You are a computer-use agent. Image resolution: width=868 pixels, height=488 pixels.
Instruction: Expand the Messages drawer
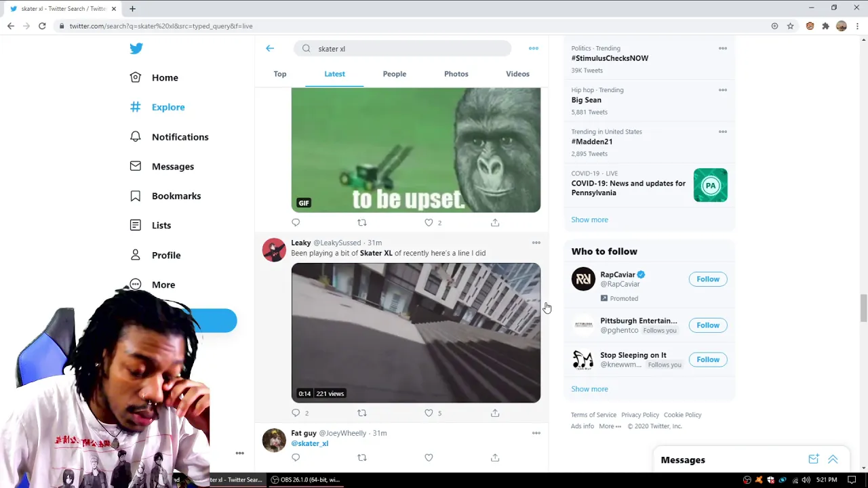click(833, 460)
